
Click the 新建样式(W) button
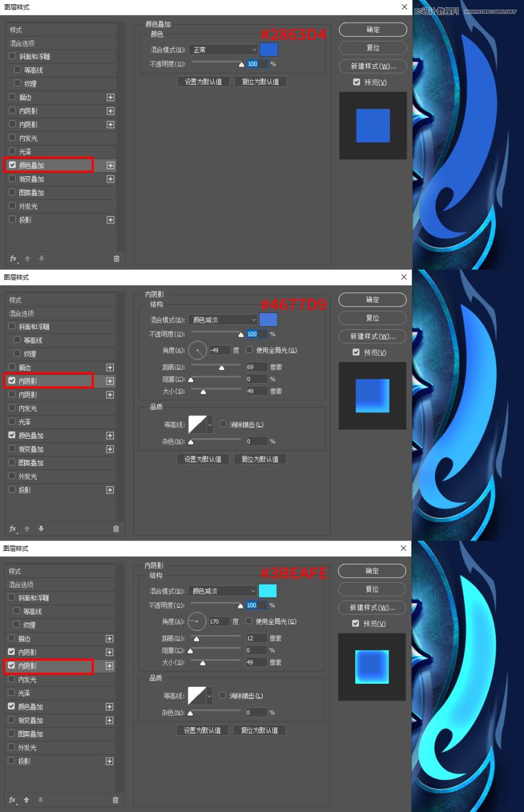tap(372, 66)
